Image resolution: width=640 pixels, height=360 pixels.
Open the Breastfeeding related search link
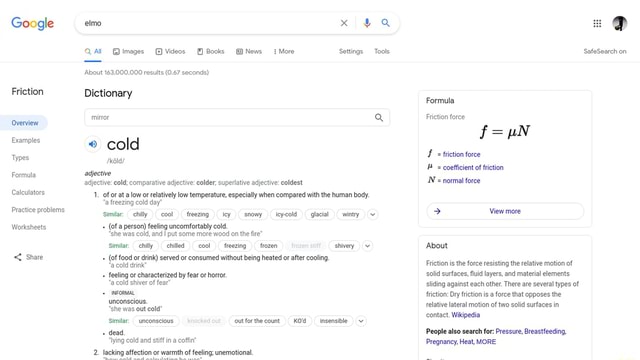pyautogui.click(x=545, y=331)
